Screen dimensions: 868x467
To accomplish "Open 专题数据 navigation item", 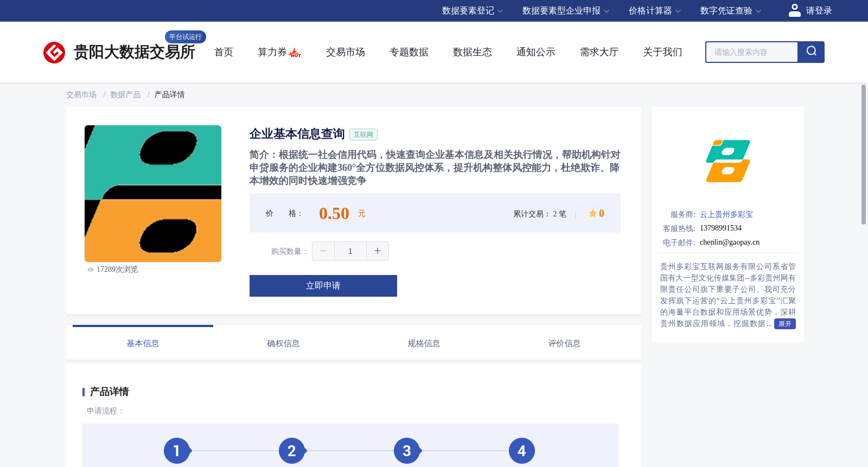I will [x=409, y=52].
